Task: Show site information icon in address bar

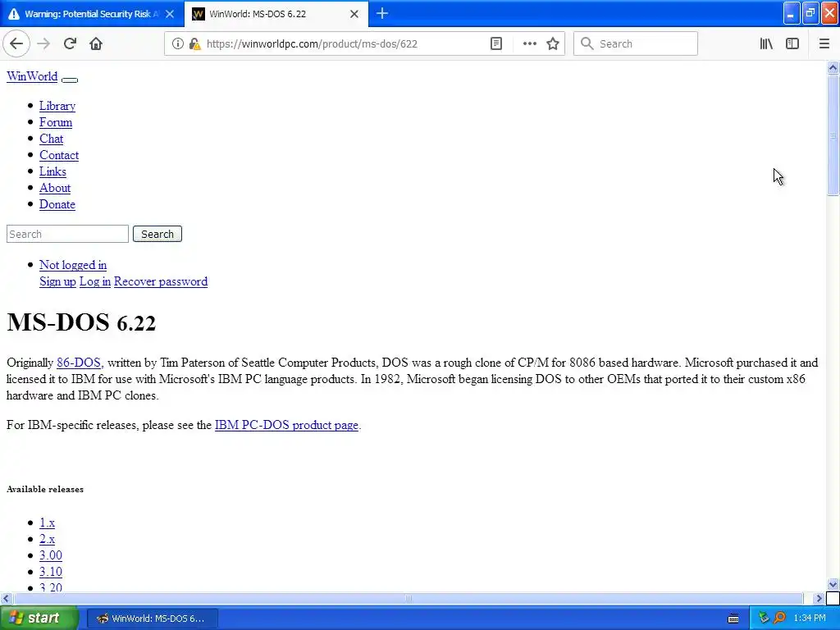Action: [177, 44]
